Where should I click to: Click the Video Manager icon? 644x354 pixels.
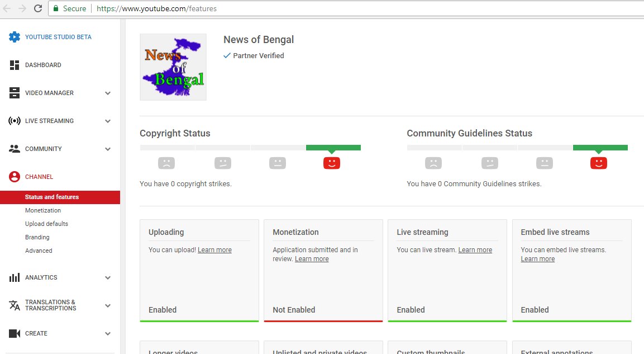click(15, 93)
